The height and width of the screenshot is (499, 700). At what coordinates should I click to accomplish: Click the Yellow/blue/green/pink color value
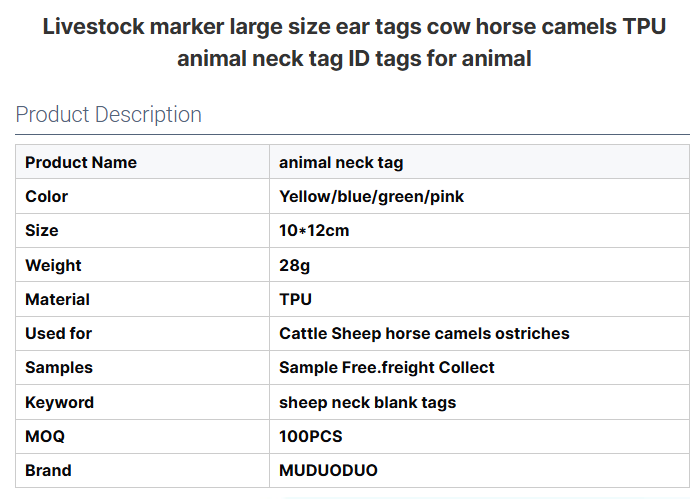tap(371, 196)
